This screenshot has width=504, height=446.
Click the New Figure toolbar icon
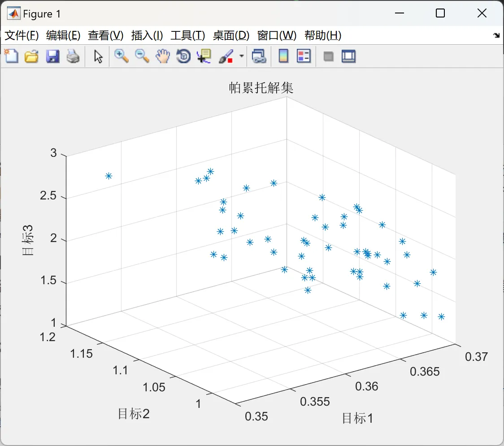pyautogui.click(x=12, y=56)
